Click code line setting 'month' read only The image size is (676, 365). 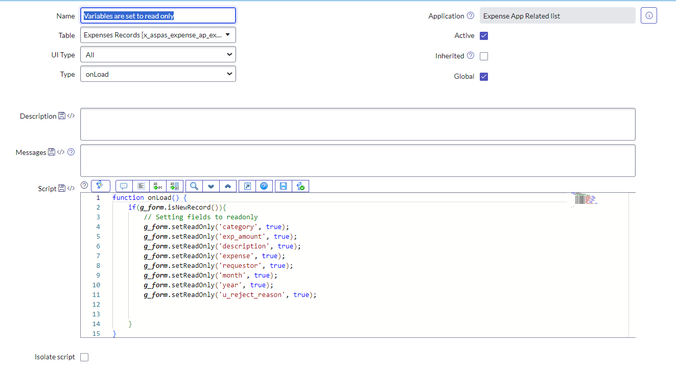[x=210, y=275]
